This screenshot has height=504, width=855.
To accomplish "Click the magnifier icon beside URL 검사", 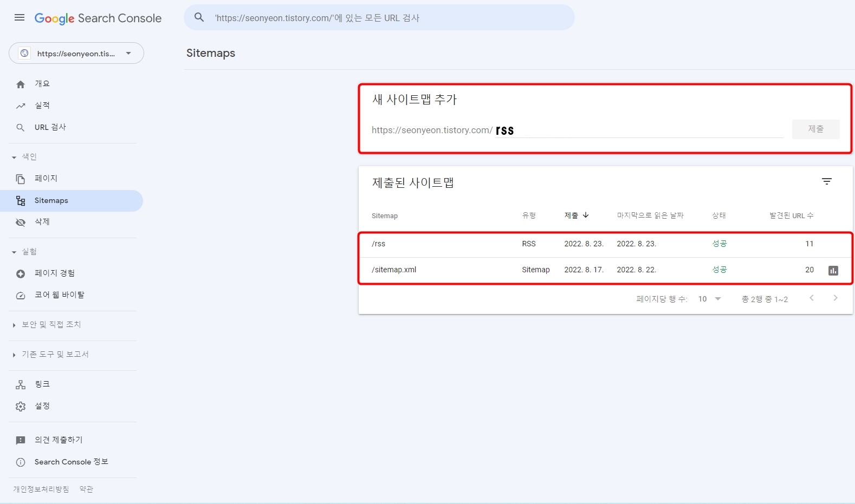I will (x=21, y=128).
